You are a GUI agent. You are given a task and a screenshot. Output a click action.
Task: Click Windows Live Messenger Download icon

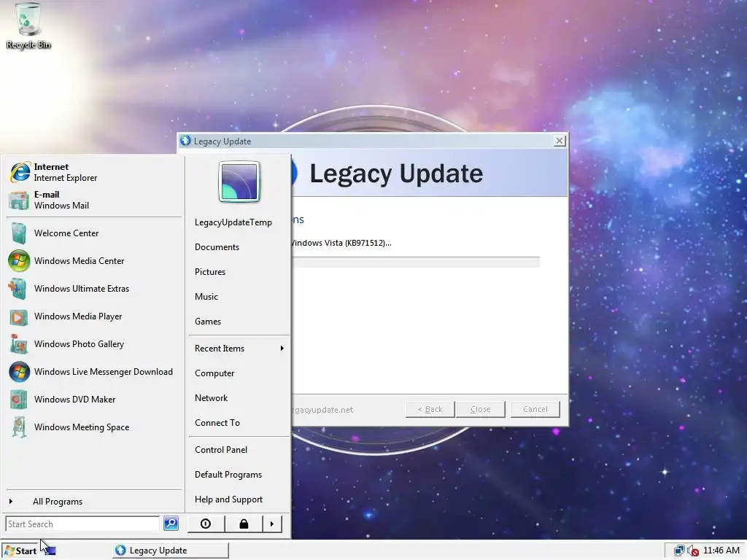click(x=19, y=372)
